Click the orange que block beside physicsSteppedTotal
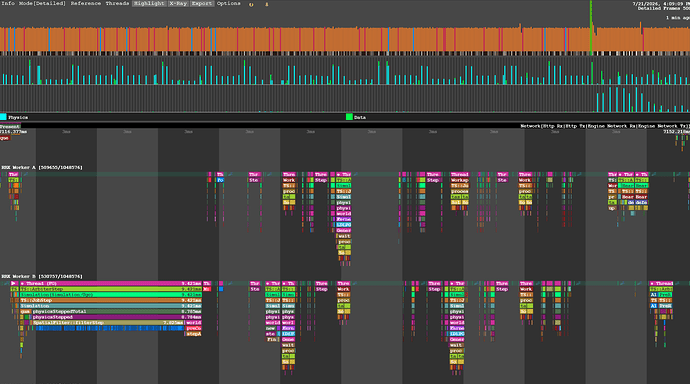This screenshot has height=384, width=690. (x=25, y=311)
